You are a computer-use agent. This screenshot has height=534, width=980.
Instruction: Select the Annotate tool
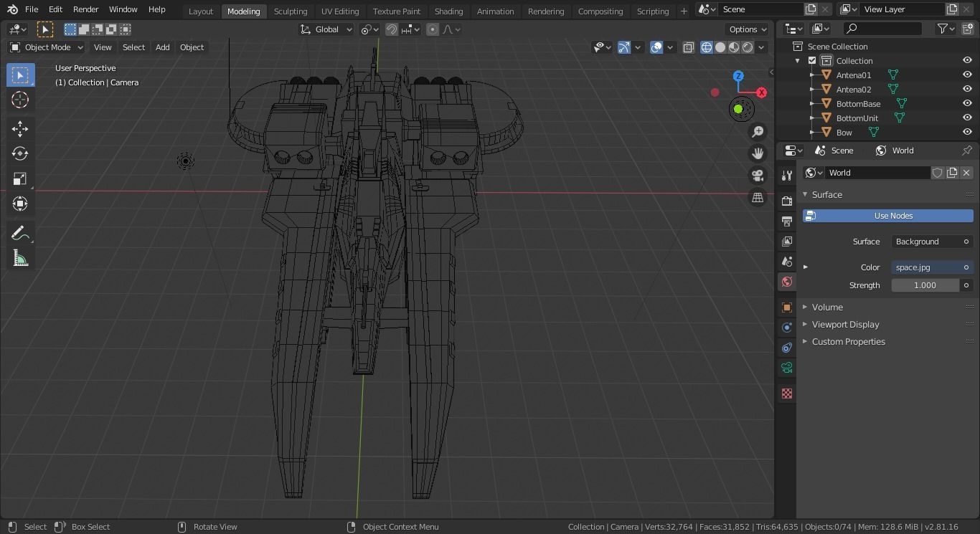pos(20,234)
